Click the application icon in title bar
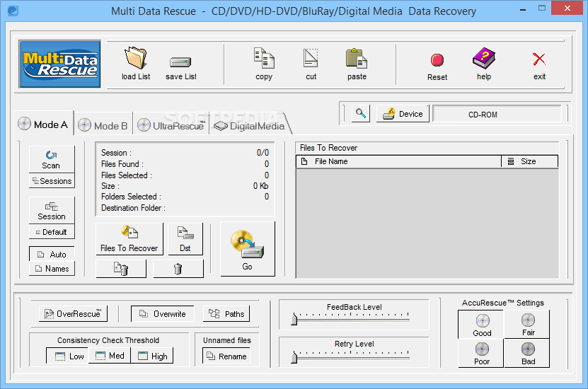Screen dimensions: 588x389 (13, 11)
